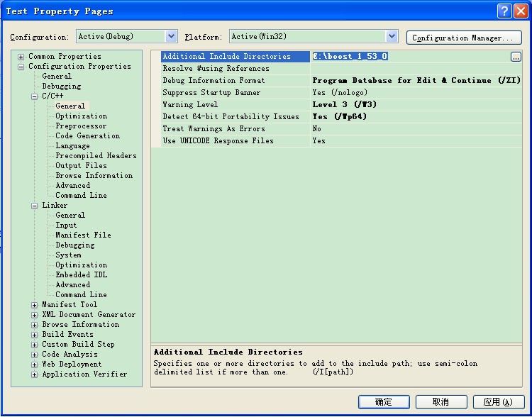532x417 pixels.
Task: Select General under Configuration Properties
Action: click(x=57, y=76)
